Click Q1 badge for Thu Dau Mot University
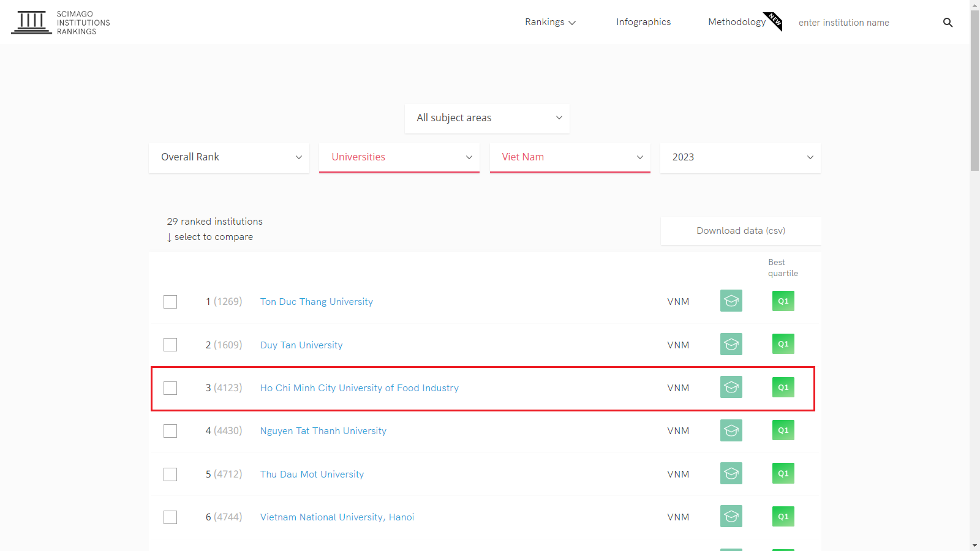Screen dimensions: 980x551 783,473
